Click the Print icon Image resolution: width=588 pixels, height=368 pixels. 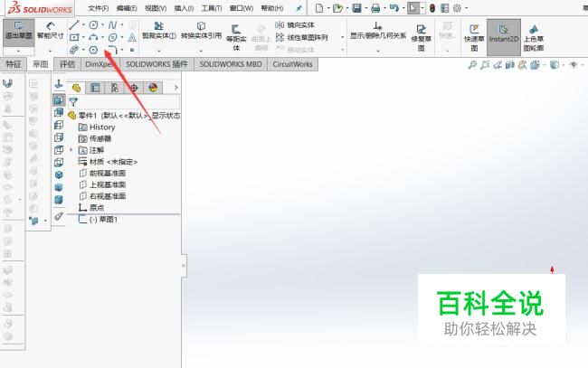pyautogui.click(x=375, y=8)
